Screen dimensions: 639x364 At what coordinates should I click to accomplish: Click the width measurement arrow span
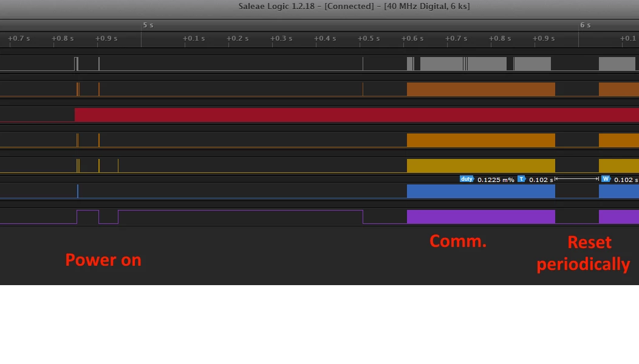pos(576,179)
